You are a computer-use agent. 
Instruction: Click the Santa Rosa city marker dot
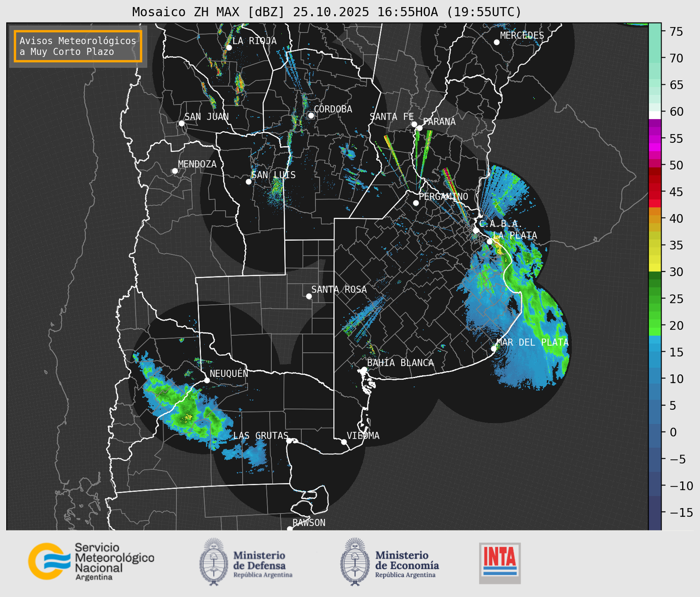[309, 296]
